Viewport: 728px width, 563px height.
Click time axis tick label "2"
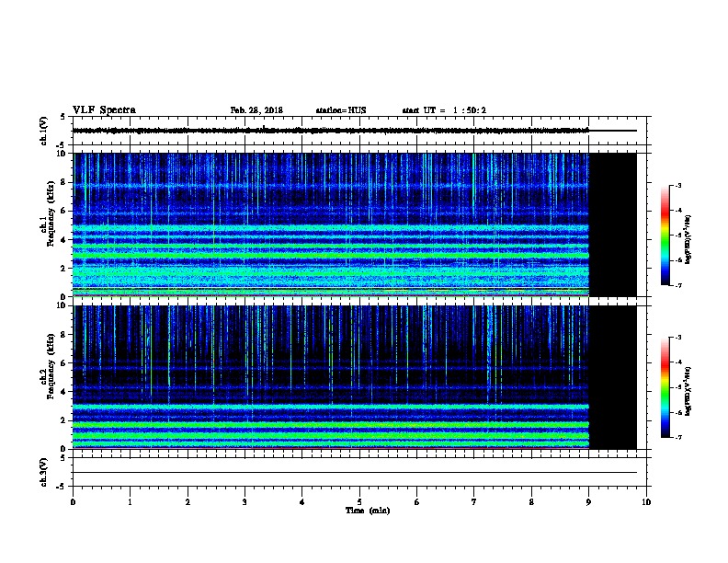pyautogui.click(x=188, y=502)
